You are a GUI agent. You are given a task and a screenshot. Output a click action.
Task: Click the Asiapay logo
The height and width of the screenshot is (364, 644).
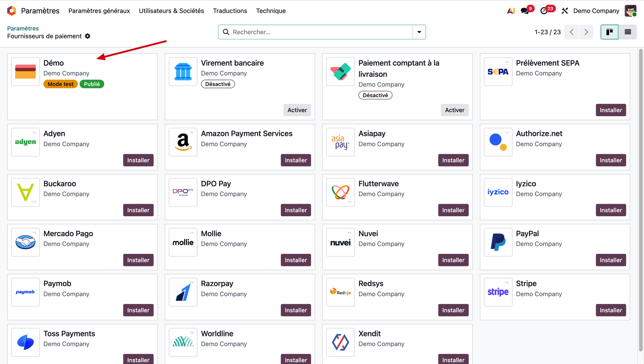pyautogui.click(x=340, y=142)
